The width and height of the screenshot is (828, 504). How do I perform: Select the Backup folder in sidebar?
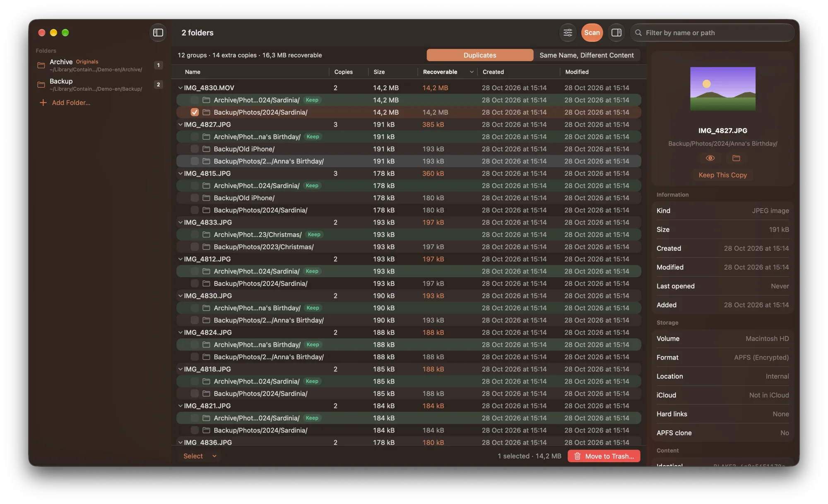(x=99, y=85)
